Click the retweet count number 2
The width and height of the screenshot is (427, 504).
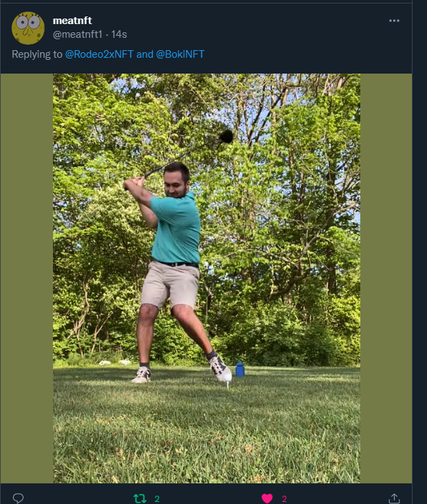(157, 499)
